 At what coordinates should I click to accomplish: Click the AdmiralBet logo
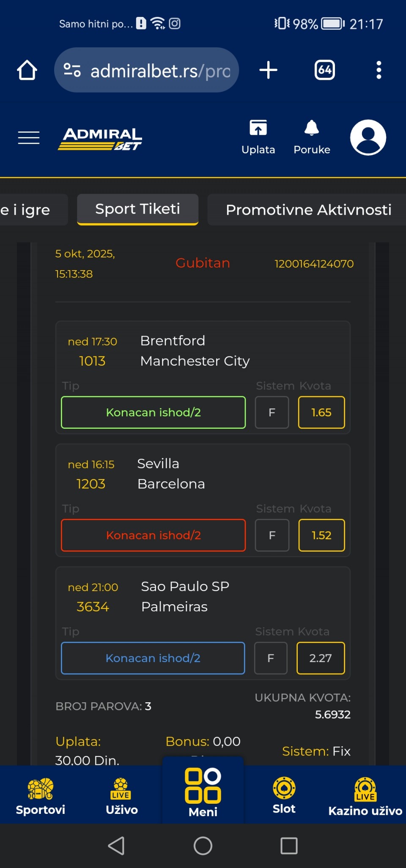point(100,139)
